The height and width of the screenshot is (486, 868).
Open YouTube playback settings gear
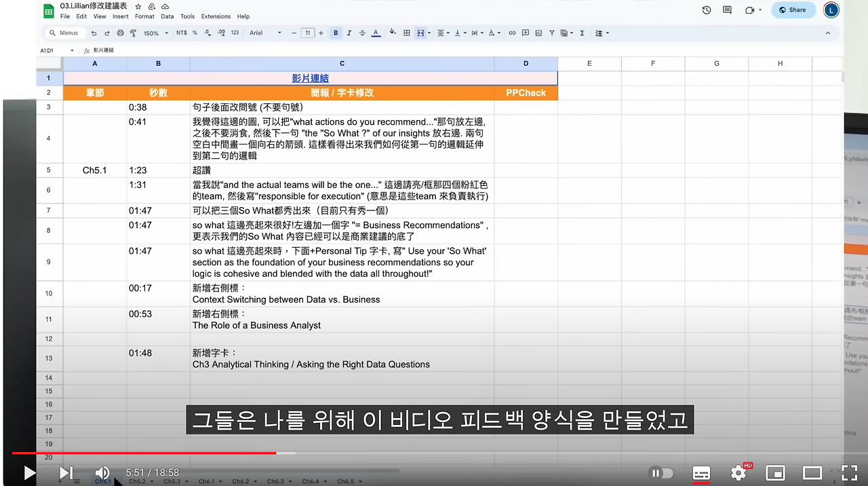click(x=738, y=473)
